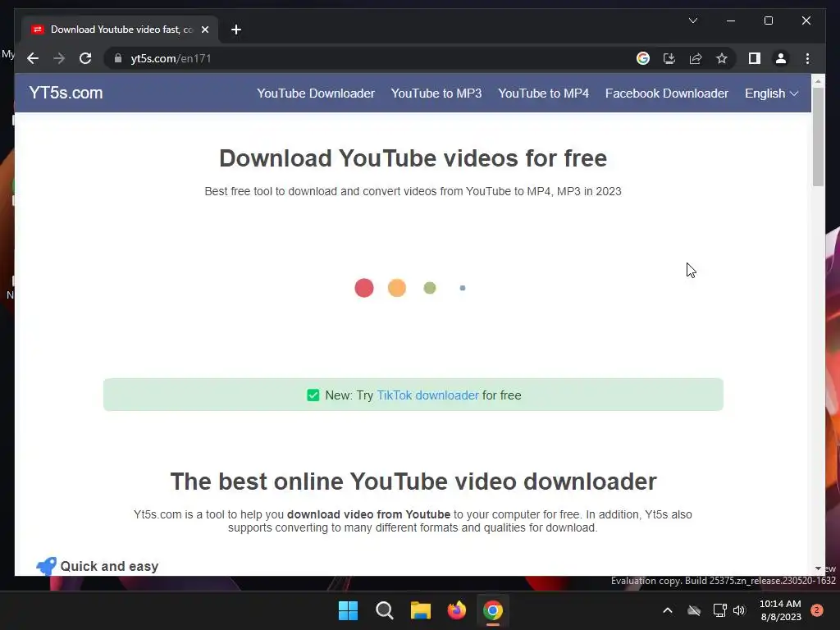Share this page via share icon
The image size is (840, 630).
[696, 58]
